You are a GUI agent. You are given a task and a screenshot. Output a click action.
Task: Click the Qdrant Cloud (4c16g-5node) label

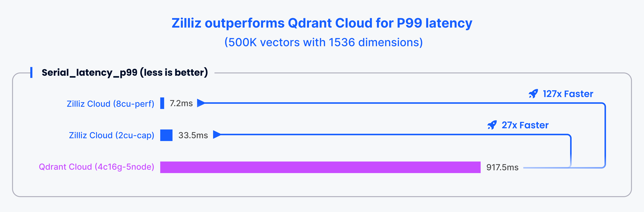[x=96, y=167]
